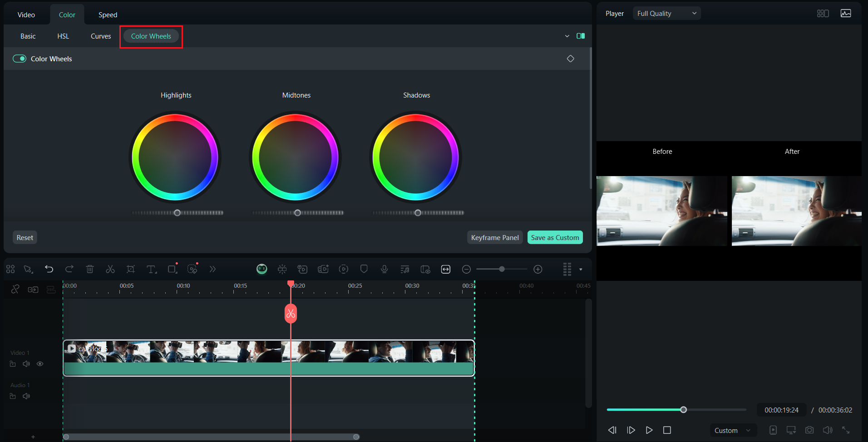
Task: Click the Save as Custom button
Action: pyautogui.click(x=555, y=237)
